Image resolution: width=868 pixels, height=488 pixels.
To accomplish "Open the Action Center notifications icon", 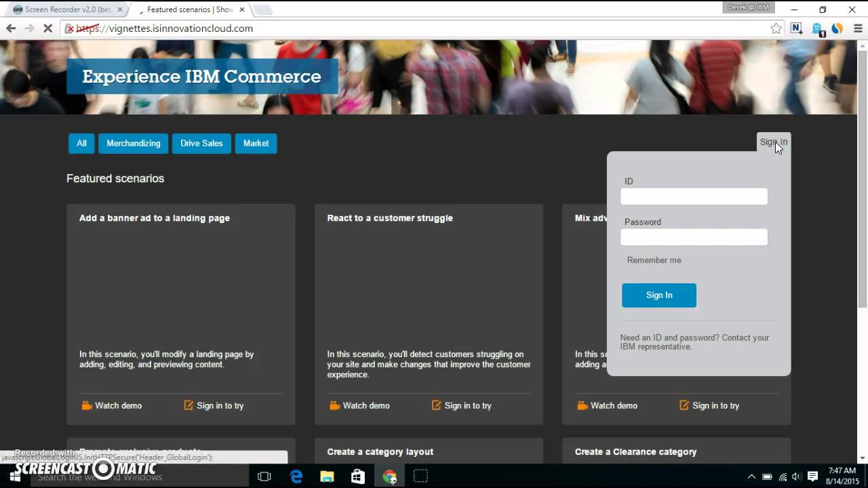I will tap(812, 476).
